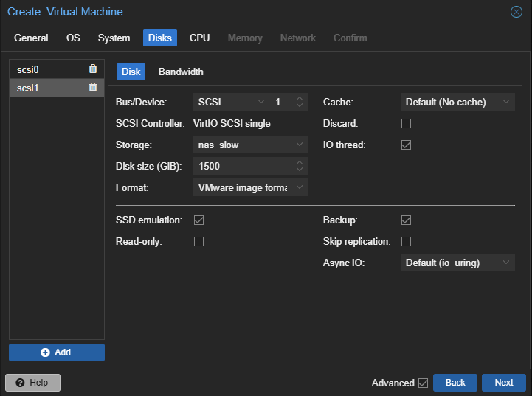This screenshot has height=396, width=532.
Task: Close the Create Virtual Machine dialog
Action: point(517,12)
